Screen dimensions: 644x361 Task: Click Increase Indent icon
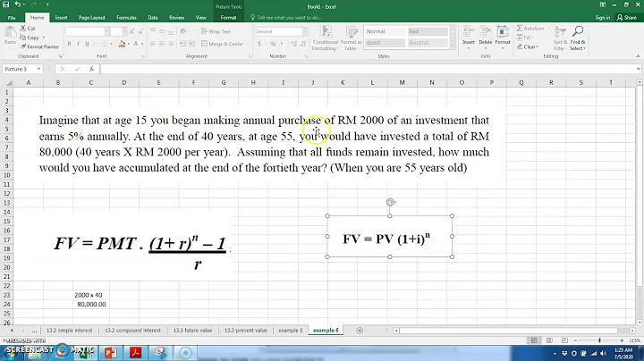click(191, 44)
